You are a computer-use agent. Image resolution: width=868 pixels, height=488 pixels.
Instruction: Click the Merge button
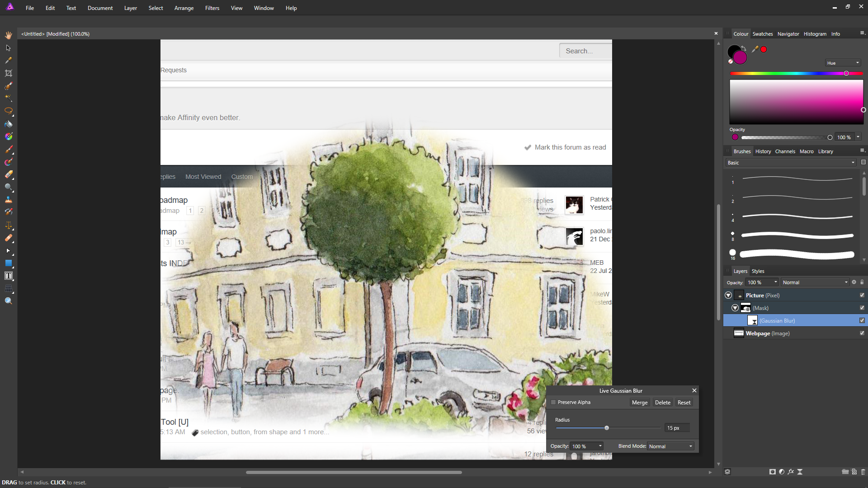coord(640,403)
